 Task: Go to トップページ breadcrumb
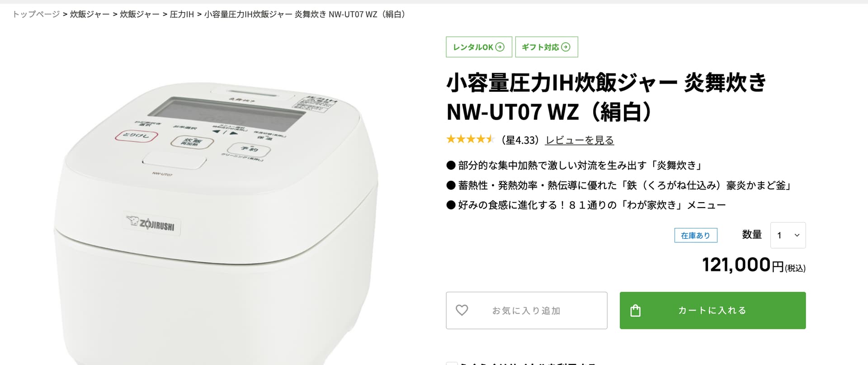pos(36,14)
